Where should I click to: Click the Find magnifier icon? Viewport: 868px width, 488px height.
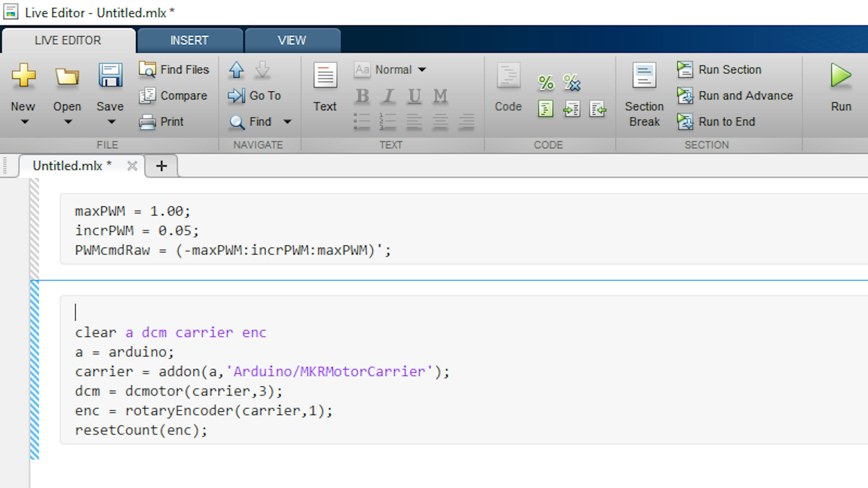pos(237,122)
